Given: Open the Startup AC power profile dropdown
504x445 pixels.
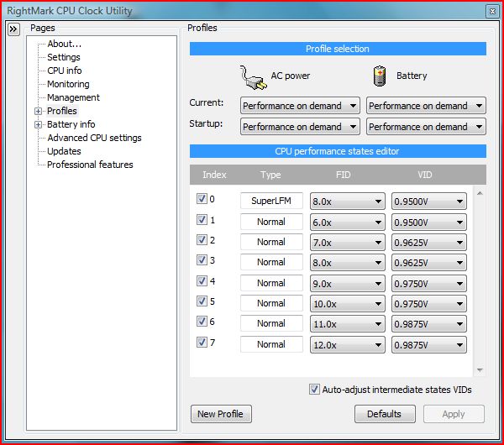Looking at the screenshot, I should (x=300, y=127).
